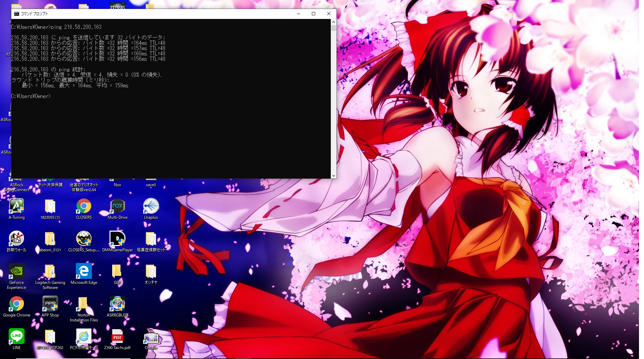Select the Nox Multi-Drive icon
Viewport: 644px width, 359px height.
(117, 206)
